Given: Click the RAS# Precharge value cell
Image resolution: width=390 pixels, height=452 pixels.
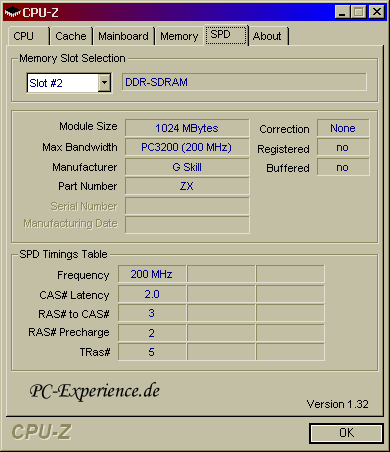Looking at the screenshot, I should 152,333.
